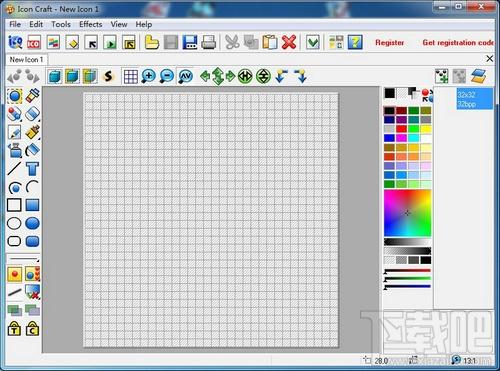Pick the magenta color swatch
This screenshot has width=500, height=371.
click(401, 138)
